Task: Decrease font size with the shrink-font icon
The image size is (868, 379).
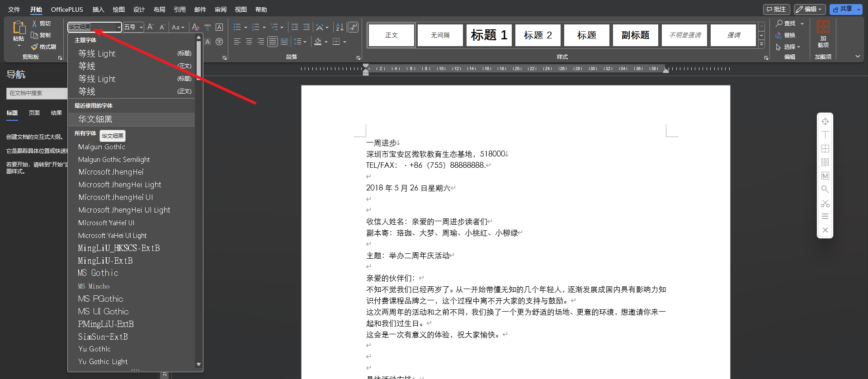Action: tap(162, 27)
